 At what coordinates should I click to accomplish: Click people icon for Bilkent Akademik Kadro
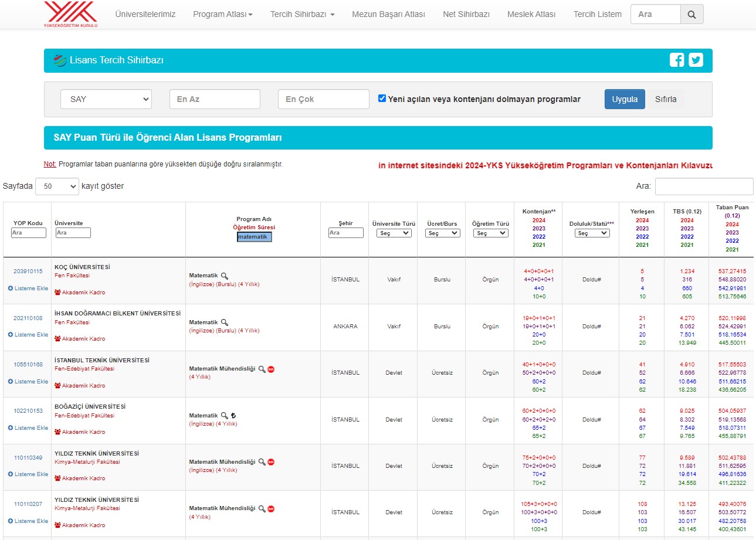click(x=57, y=339)
